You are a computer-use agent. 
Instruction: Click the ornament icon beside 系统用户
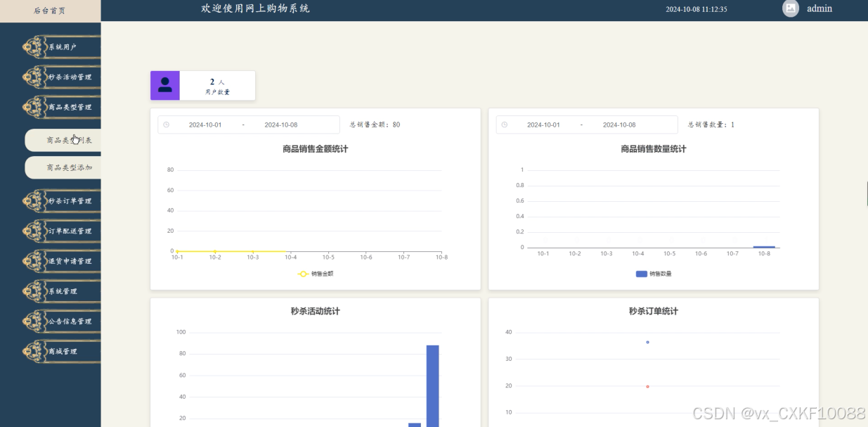click(35, 47)
